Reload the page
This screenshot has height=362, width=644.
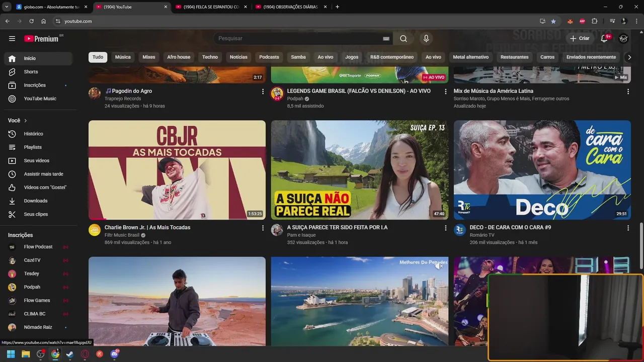point(31,21)
